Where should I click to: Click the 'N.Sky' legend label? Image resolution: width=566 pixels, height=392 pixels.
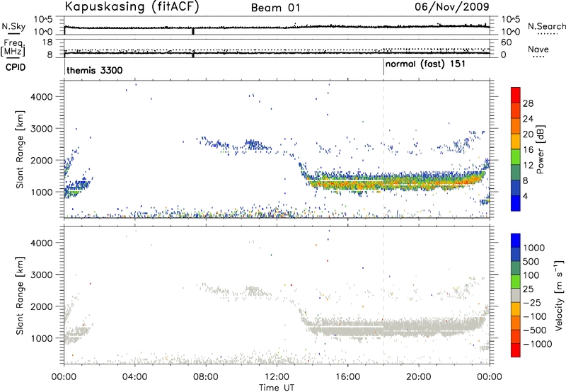pyautogui.click(x=13, y=26)
